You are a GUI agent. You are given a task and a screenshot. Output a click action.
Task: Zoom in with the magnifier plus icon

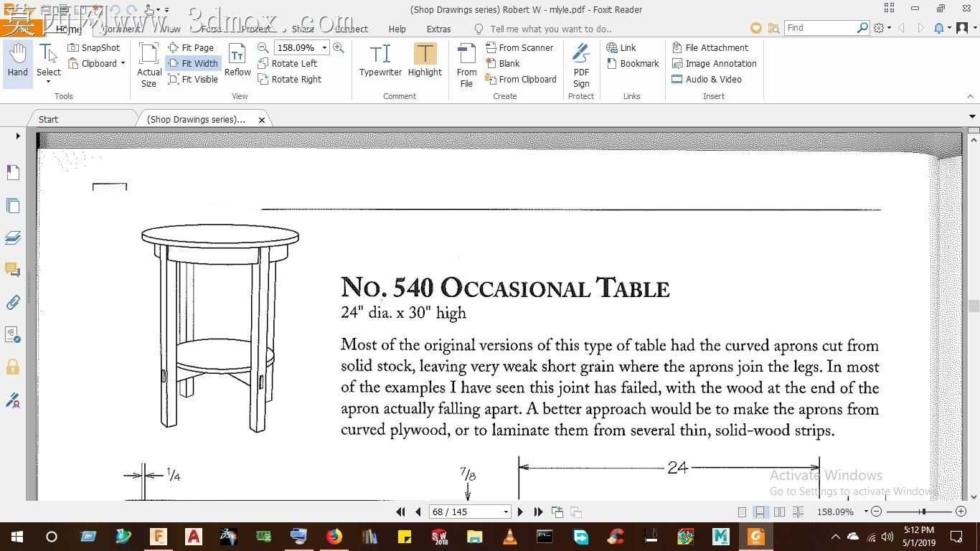pyautogui.click(x=339, y=47)
